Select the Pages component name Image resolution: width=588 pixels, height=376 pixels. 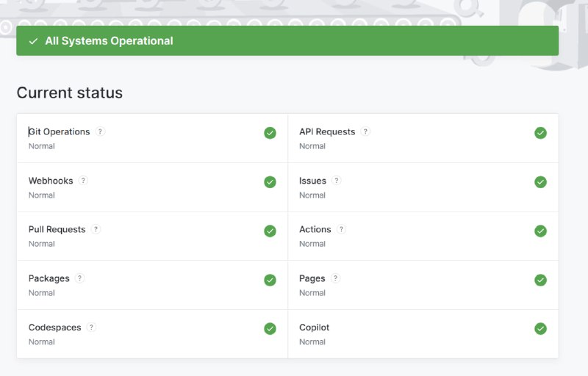(312, 278)
